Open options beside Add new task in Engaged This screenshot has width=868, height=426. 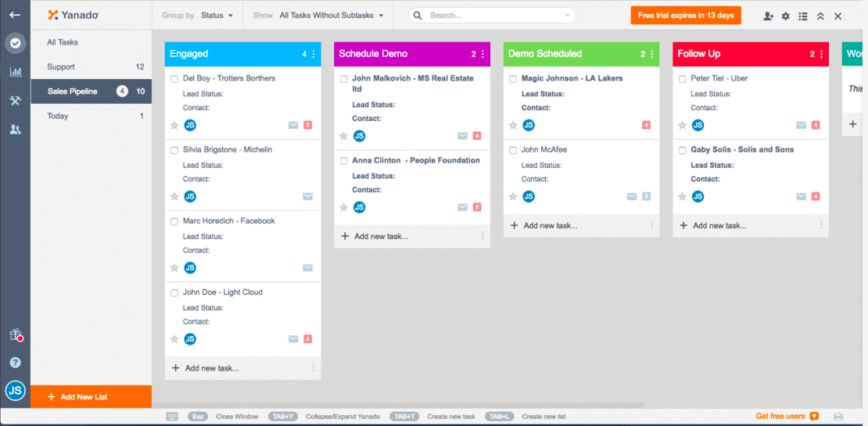314,368
